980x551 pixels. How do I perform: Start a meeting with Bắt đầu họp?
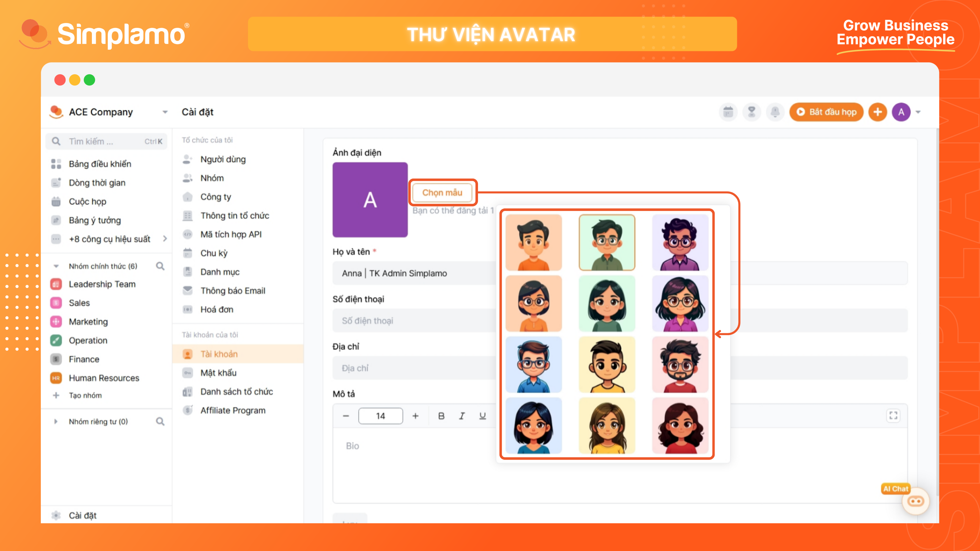tap(826, 112)
